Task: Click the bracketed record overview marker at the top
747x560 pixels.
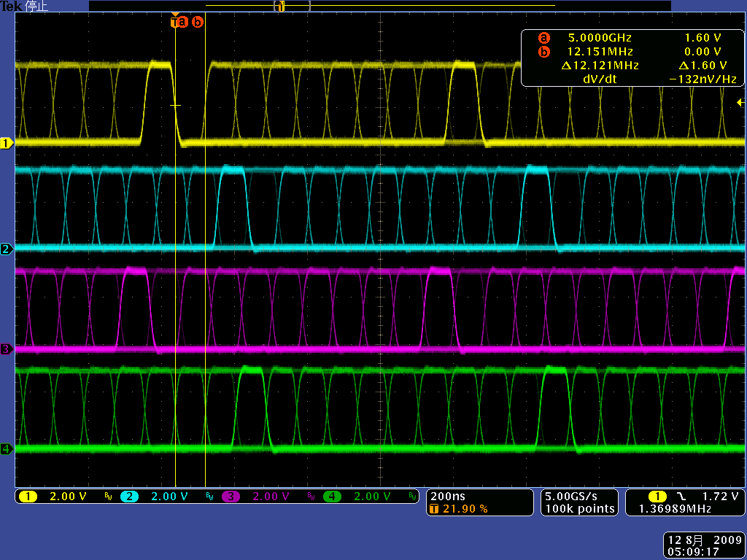Action: (x=293, y=6)
